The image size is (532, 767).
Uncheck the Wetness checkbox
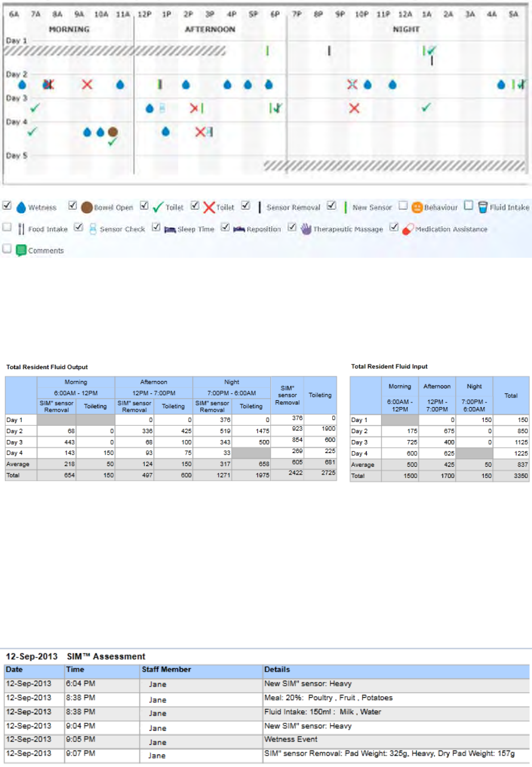tap(7, 206)
